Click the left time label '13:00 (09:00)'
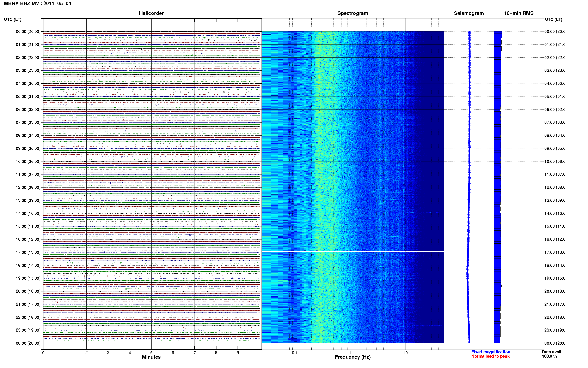 [28, 201]
